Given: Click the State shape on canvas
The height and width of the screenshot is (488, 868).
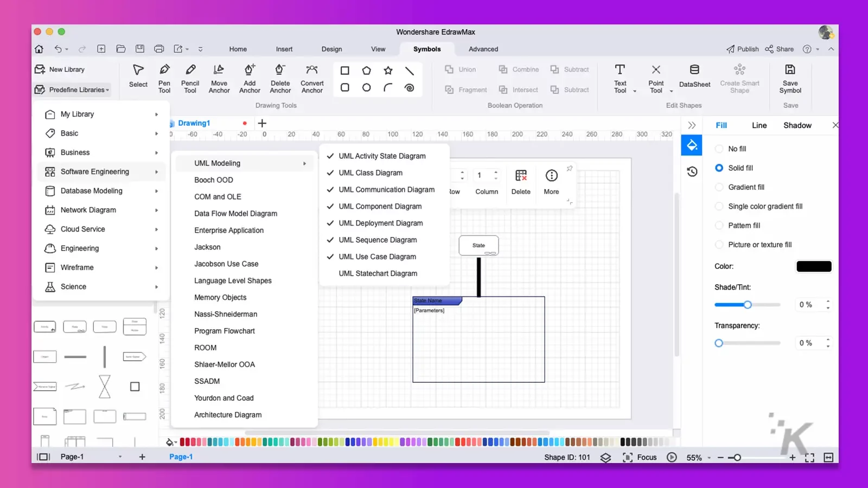Looking at the screenshot, I should (478, 246).
